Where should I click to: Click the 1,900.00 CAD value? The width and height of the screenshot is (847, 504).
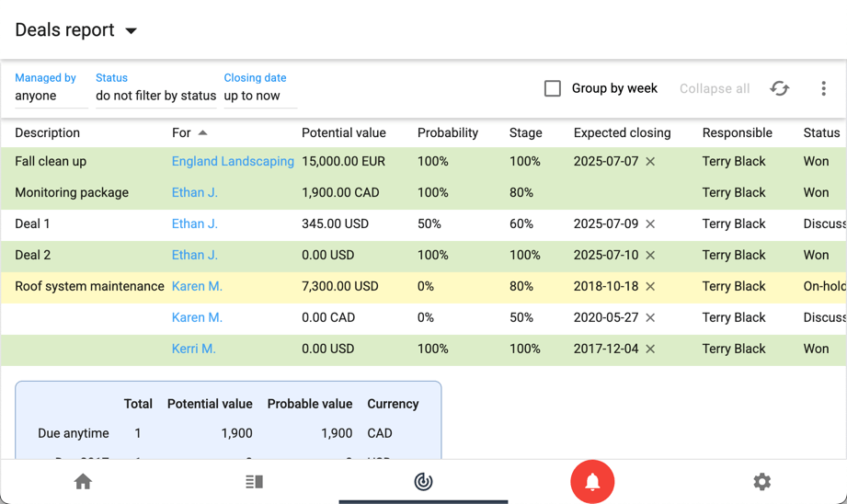coord(340,193)
